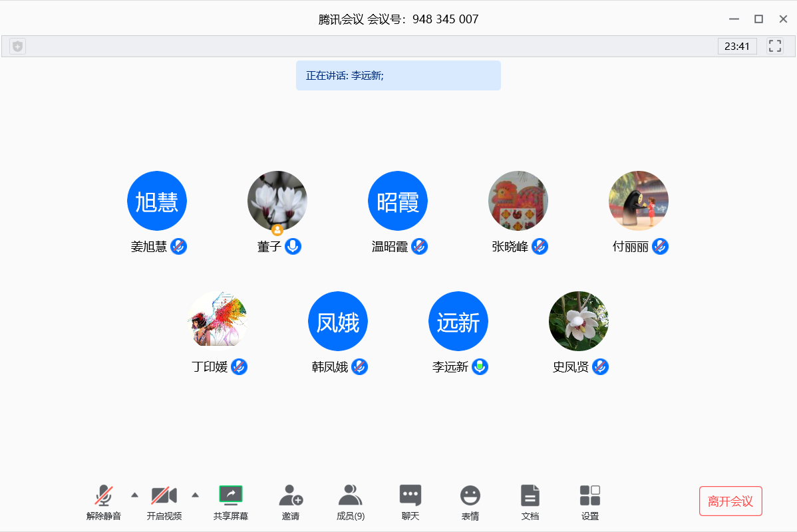This screenshot has width=797, height=532.
Task: Click the shield security icon
Action: coord(18,47)
